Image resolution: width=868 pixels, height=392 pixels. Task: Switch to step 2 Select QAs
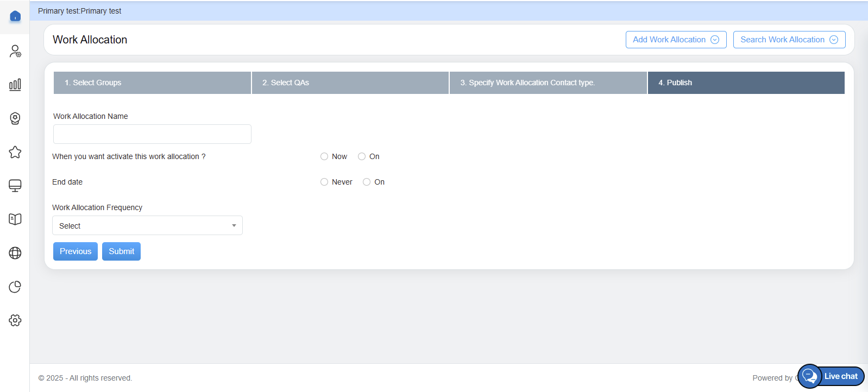[x=350, y=83]
